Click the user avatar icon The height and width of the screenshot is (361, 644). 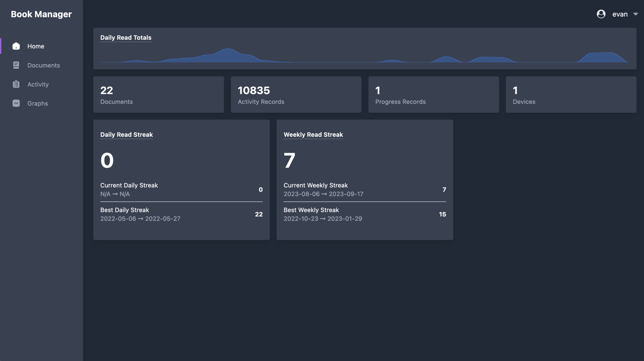(601, 14)
